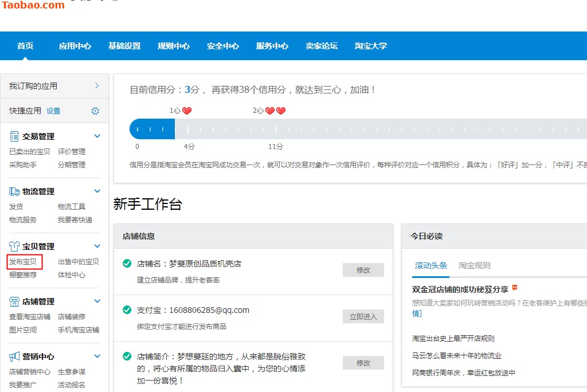This screenshot has height=392, width=587.
Task: Click the 宝贝管理 shirt icon
Action: pyautogui.click(x=14, y=246)
